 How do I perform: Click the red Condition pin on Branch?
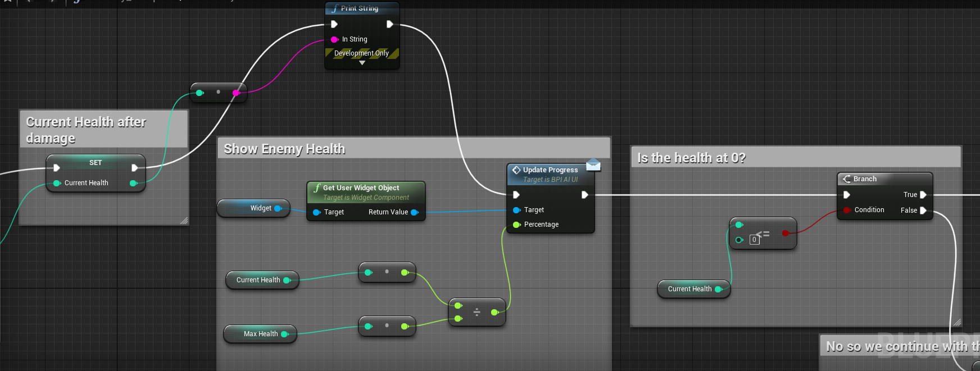(x=846, y=210)
